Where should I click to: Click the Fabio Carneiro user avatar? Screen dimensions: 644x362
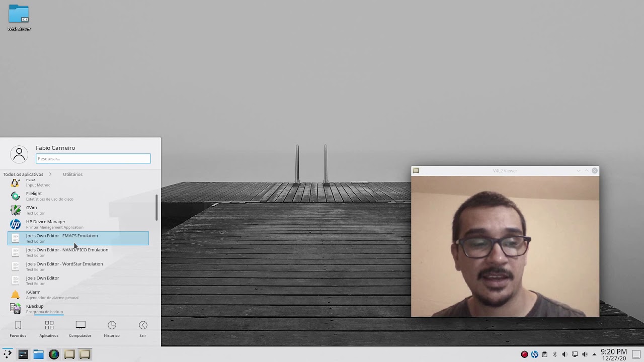19,154
